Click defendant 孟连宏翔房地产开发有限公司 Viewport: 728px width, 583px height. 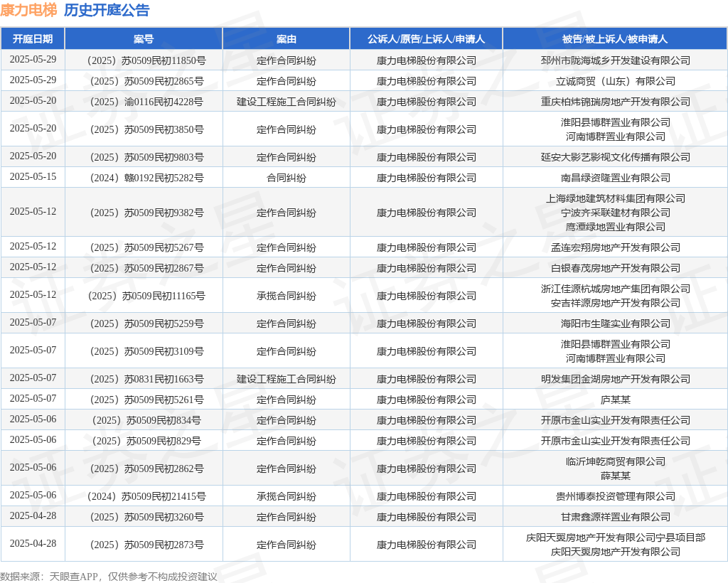point(615,247)
